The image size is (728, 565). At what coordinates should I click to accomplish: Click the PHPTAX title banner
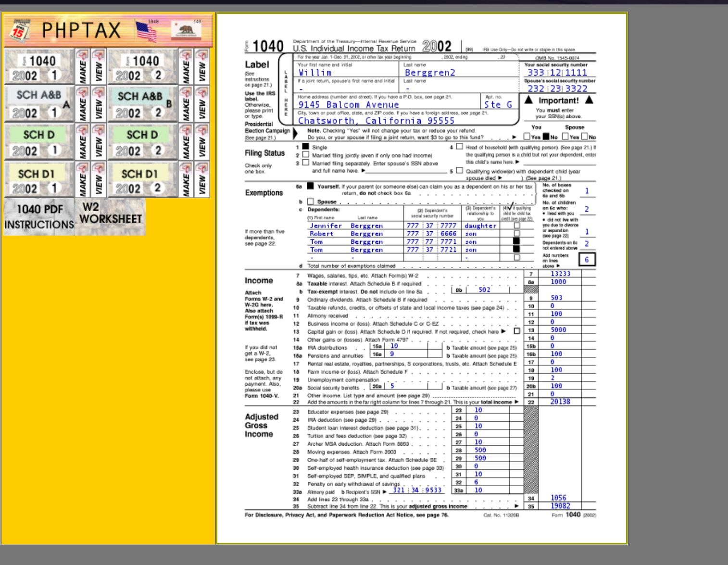point(81,31)
